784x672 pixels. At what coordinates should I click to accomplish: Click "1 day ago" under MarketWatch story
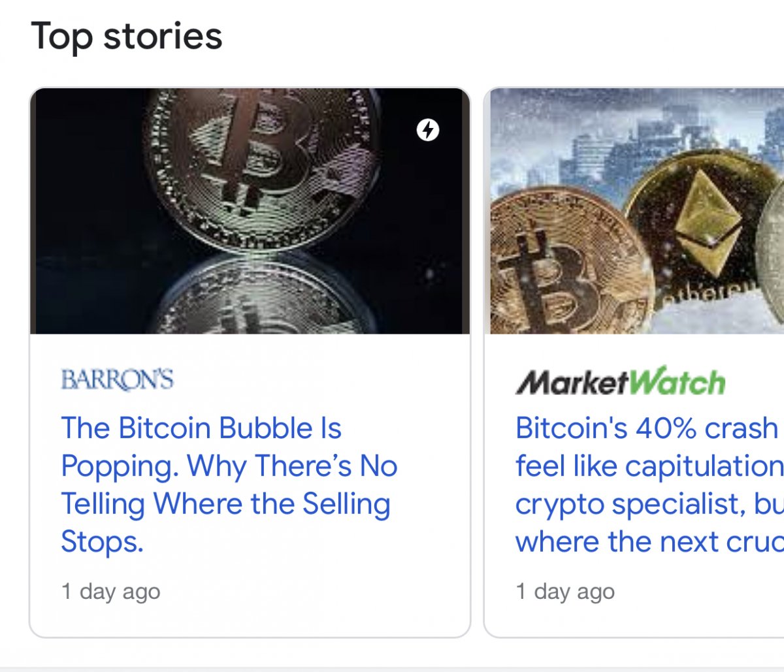tap(565, 592)
